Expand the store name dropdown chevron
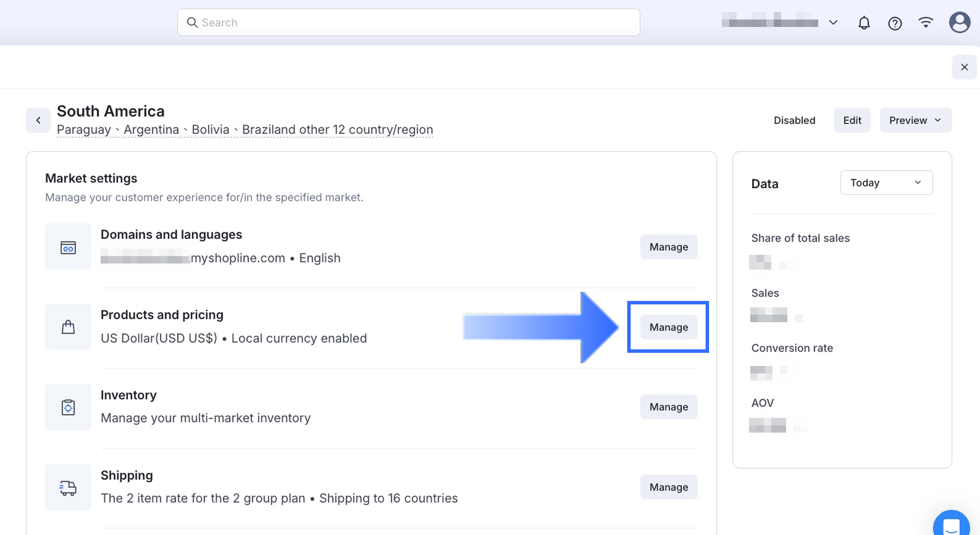This screenshot has width=980, height=535. pos(833,23)
